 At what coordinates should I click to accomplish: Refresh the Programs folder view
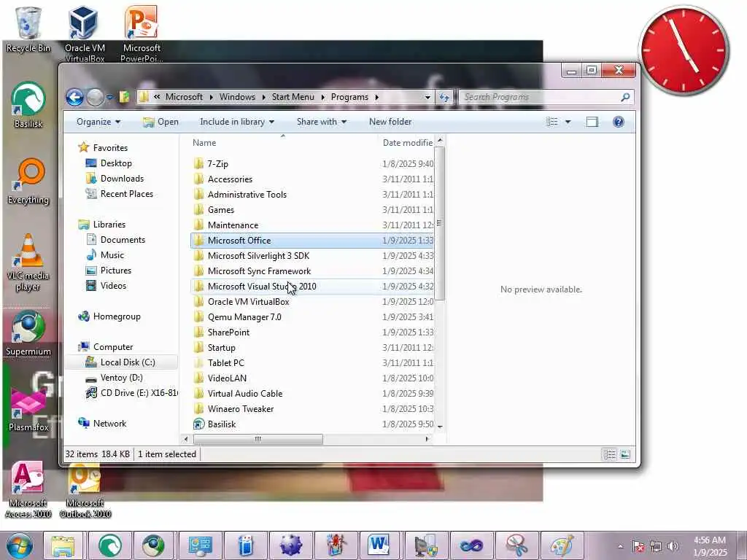444,97
